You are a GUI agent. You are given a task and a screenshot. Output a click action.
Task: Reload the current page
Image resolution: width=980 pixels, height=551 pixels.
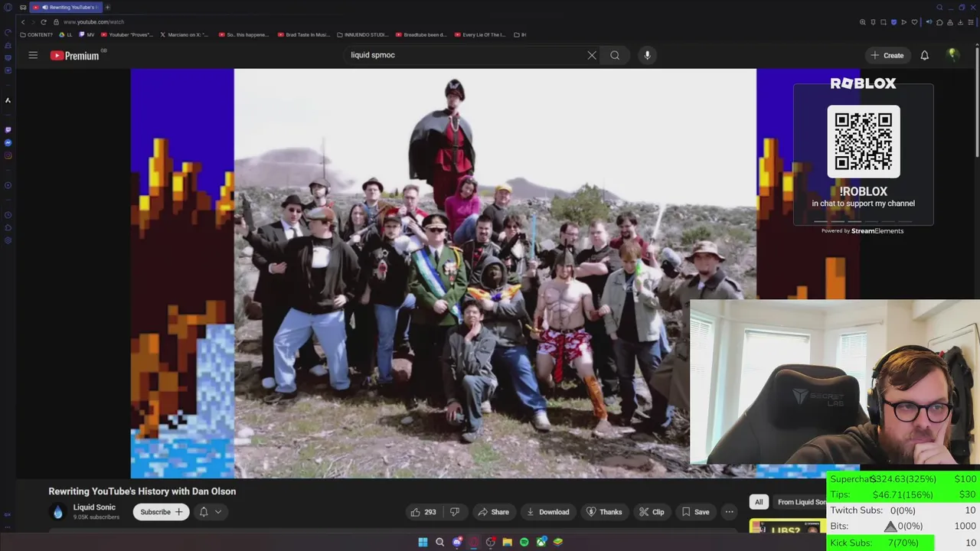44,22
